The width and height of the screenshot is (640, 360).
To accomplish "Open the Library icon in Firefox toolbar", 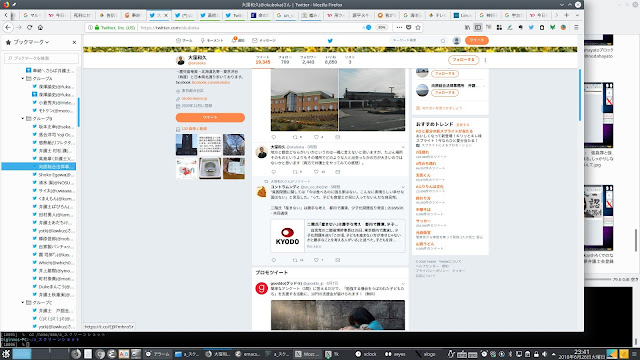I will (467, 27).
